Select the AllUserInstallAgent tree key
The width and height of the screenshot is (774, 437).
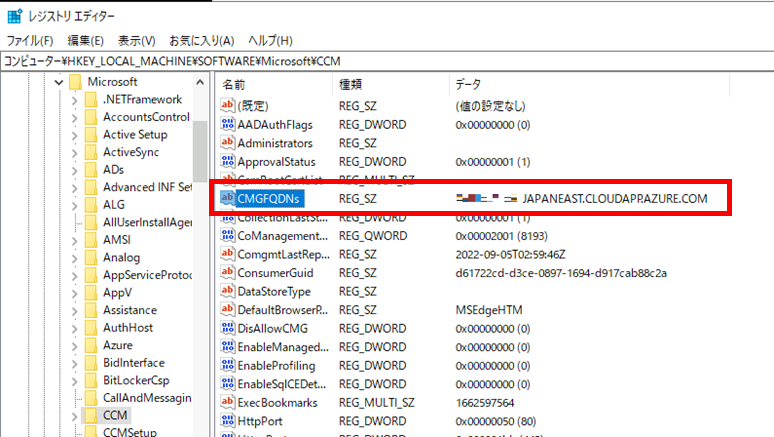[x=147, y=223]
